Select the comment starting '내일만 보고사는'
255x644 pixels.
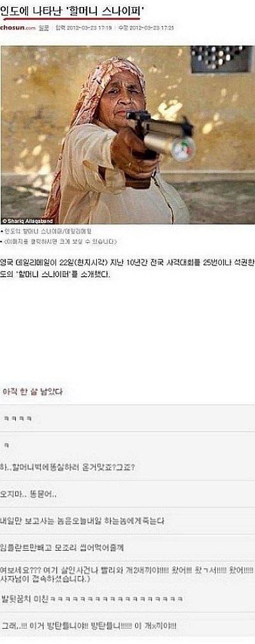pos(127,521)
